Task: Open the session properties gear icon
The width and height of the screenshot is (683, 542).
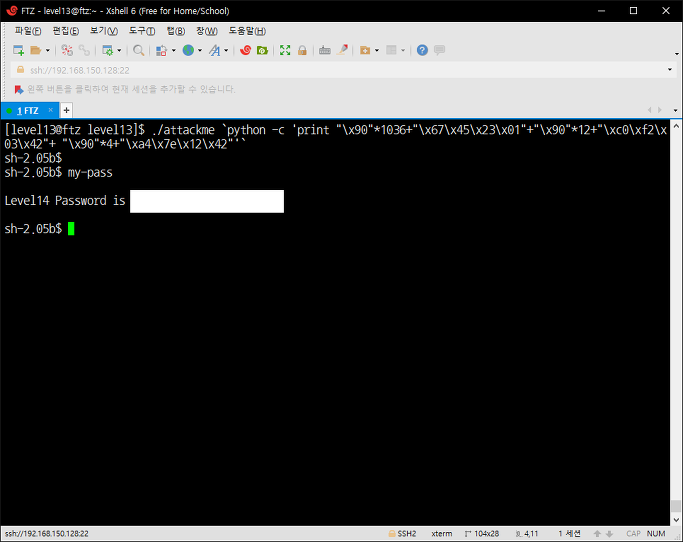Action: pos(108,51)
